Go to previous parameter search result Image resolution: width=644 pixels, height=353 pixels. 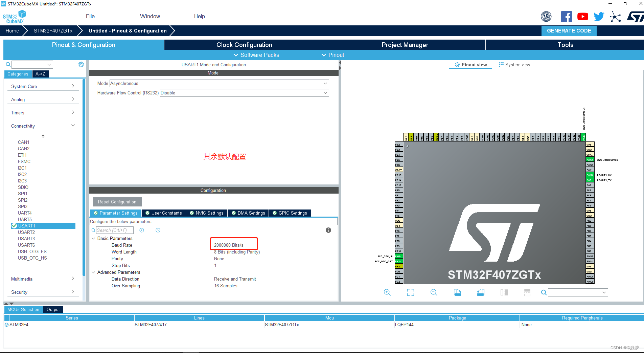pos(142,230)
